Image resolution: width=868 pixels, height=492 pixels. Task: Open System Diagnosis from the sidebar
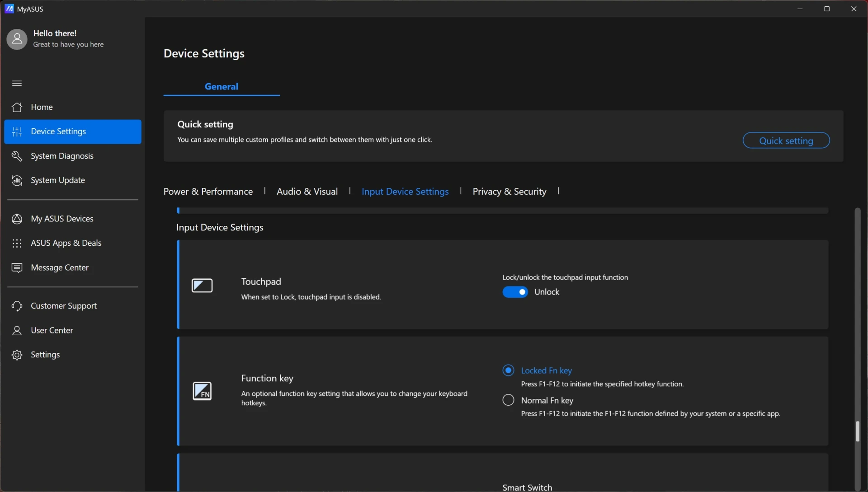coord(73,156)
